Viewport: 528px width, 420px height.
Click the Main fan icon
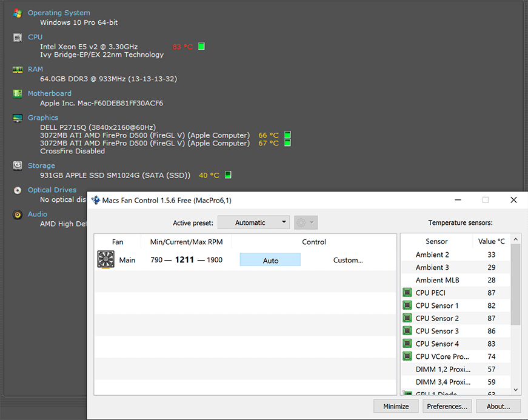[x=105, y=259]
